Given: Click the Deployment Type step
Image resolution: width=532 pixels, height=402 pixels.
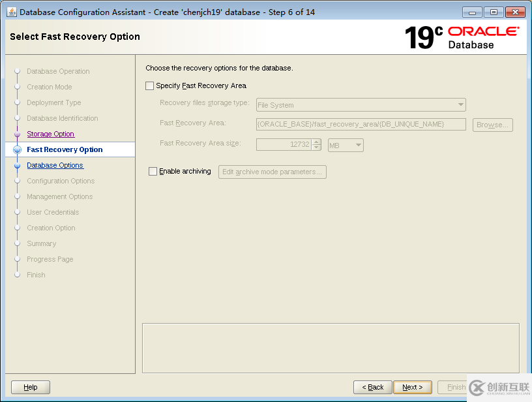Looking at the screenshot, I should 54,102.
